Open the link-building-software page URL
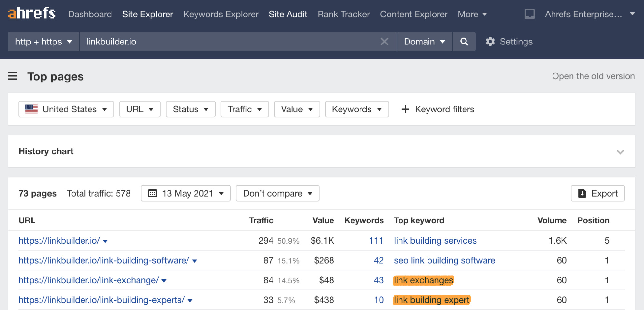Image resolution: width=644 pixels, height=310 pixels. 103,260
